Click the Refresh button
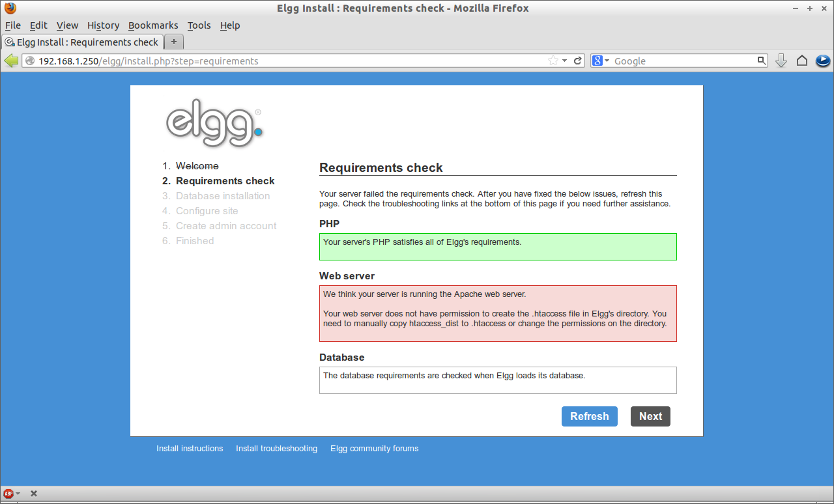 pyautogui.click(x=590, y=417)
